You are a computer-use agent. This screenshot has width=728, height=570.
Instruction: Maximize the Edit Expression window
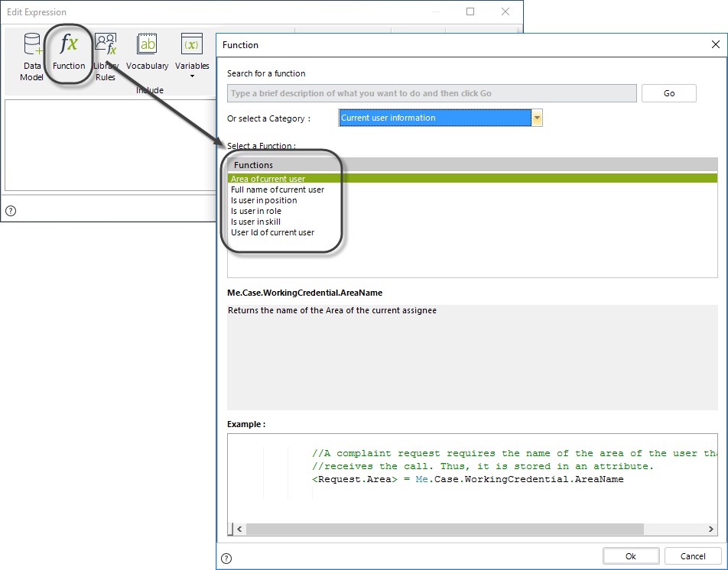pyautogui.click(x=470, y=11)
